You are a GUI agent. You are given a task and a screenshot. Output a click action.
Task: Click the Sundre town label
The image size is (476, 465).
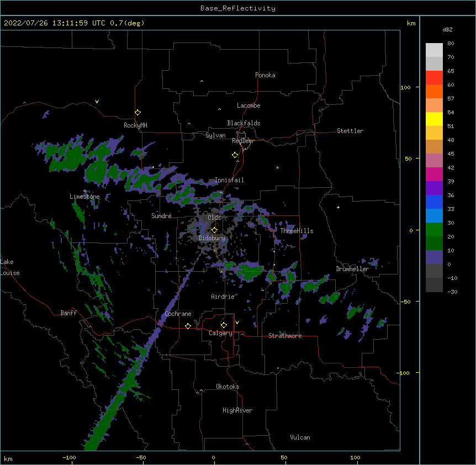coord(161,216)
